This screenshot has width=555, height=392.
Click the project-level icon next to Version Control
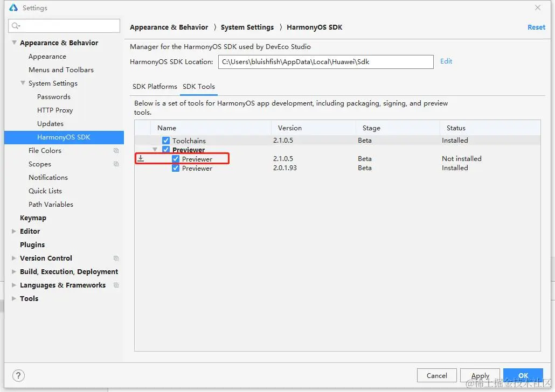(116, 258)
